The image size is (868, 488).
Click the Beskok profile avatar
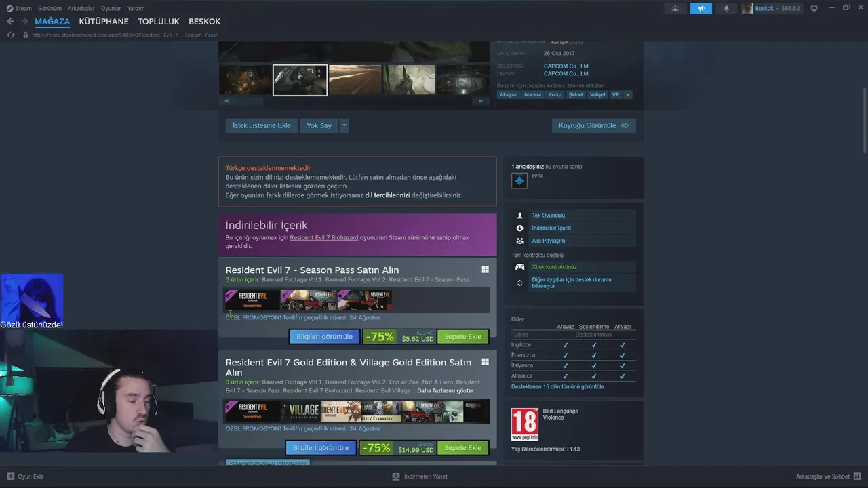(747, 9)
